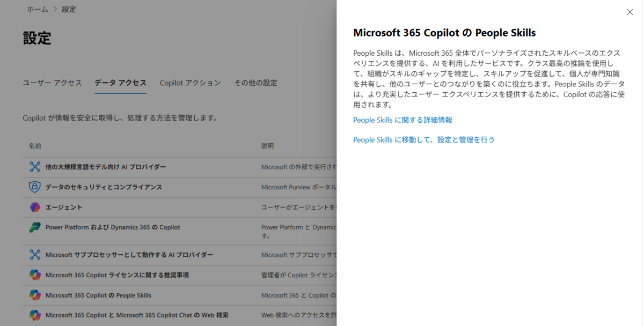Open Microsoft 365 Copilot ライセンスに関する推奨事項
The image size is (644, 326).
[x=117, y=275]
